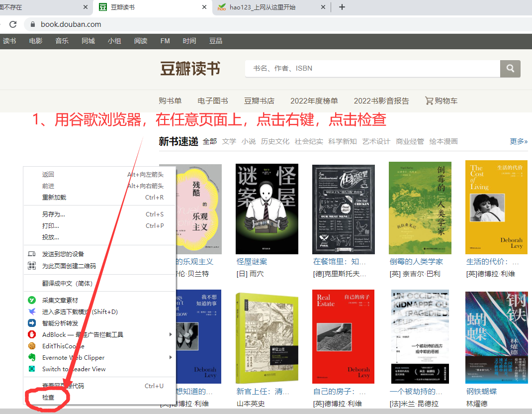Filter new books by 社会纪实
The width and height of the screenshot is (532, 414).
point(309,141)
